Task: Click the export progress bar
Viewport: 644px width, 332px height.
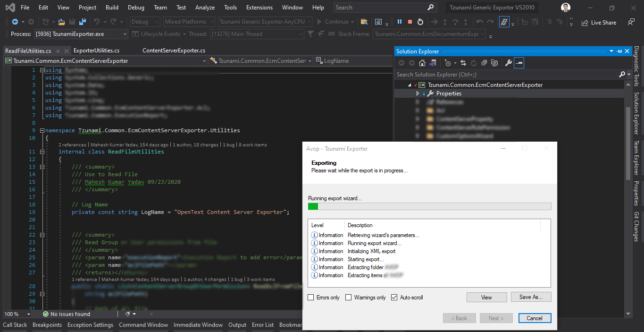Action: pyautogui.click(x=429, y=206)
